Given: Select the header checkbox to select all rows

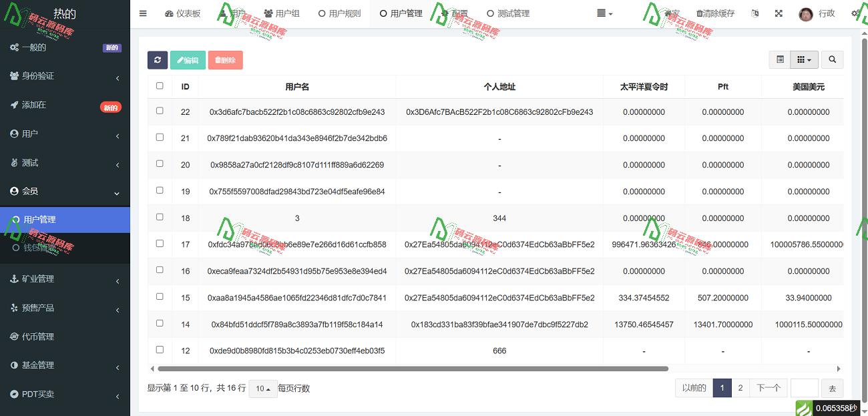Looking at the screenshot, I should click(159, 86).
